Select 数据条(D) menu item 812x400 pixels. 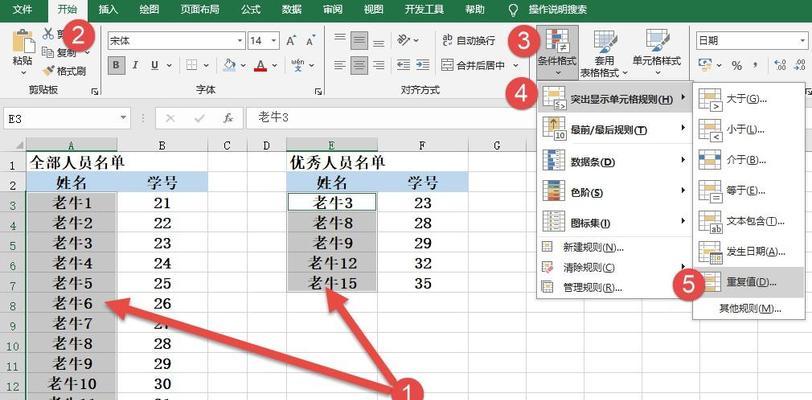614,161
